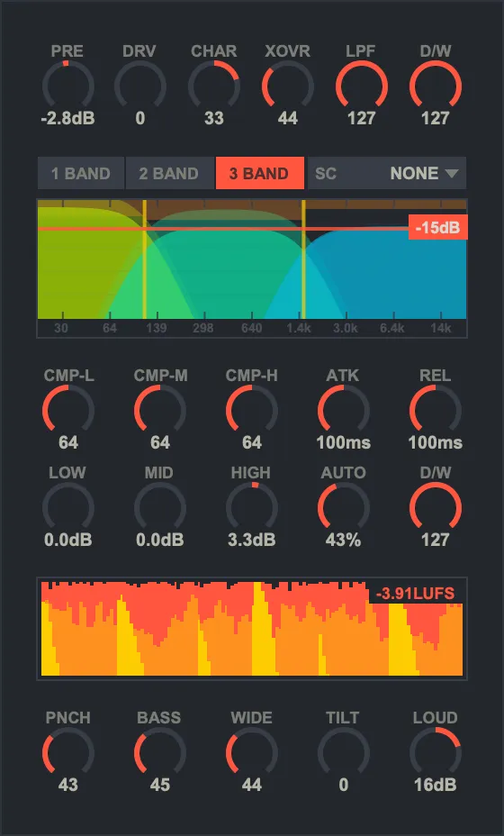Click the CMP-L compression knob
Image resolution: width=504 pixels, height=836 pixels.
click(68, 410)
